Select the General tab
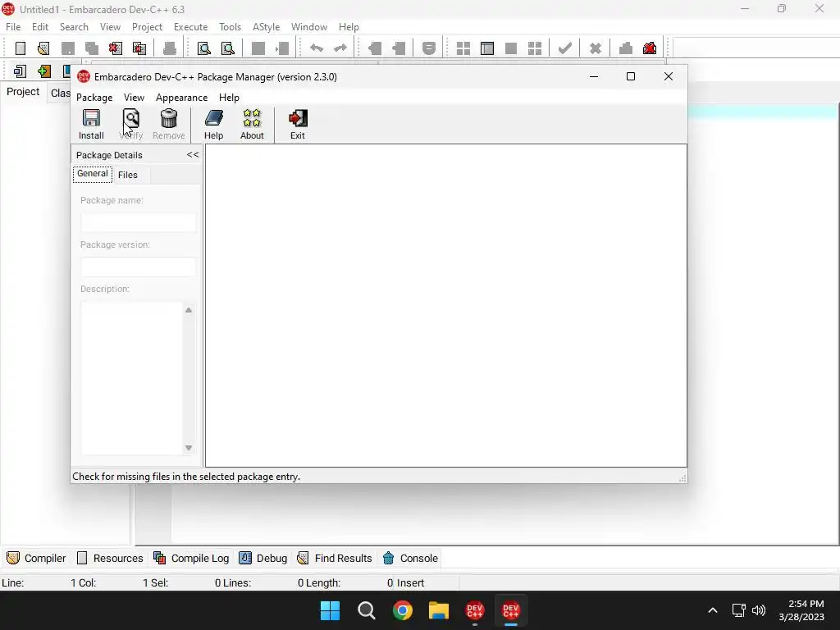The image size is (840, 630). (x=92, y=174)
